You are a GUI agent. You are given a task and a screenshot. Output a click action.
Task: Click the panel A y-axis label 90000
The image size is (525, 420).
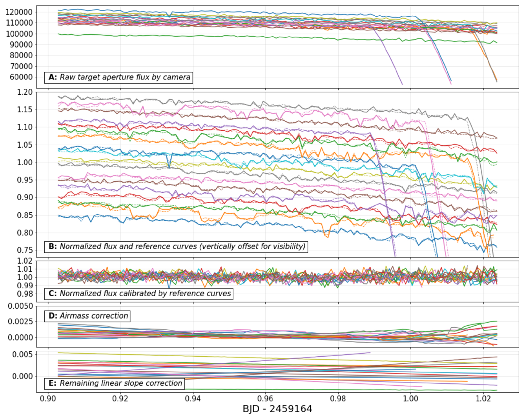[21, 45]
